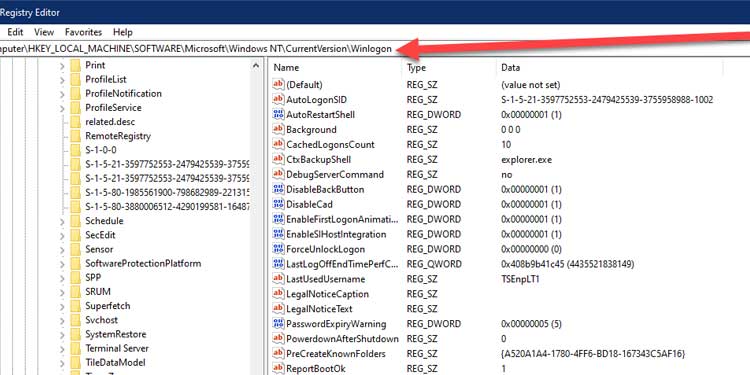Click the Terminal Server folder icon
This screenshot has width=750, height=375.
coord(76,348)
